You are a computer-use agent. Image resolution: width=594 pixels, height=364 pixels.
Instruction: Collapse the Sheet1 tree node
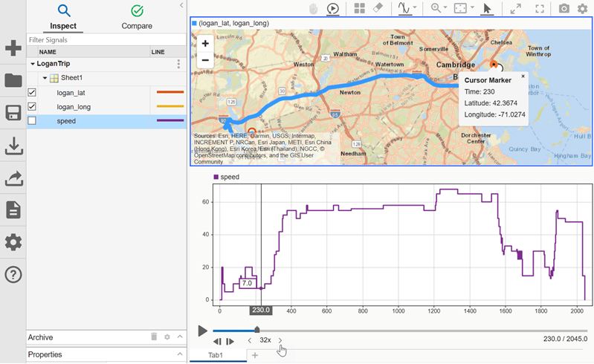point(45,78)
